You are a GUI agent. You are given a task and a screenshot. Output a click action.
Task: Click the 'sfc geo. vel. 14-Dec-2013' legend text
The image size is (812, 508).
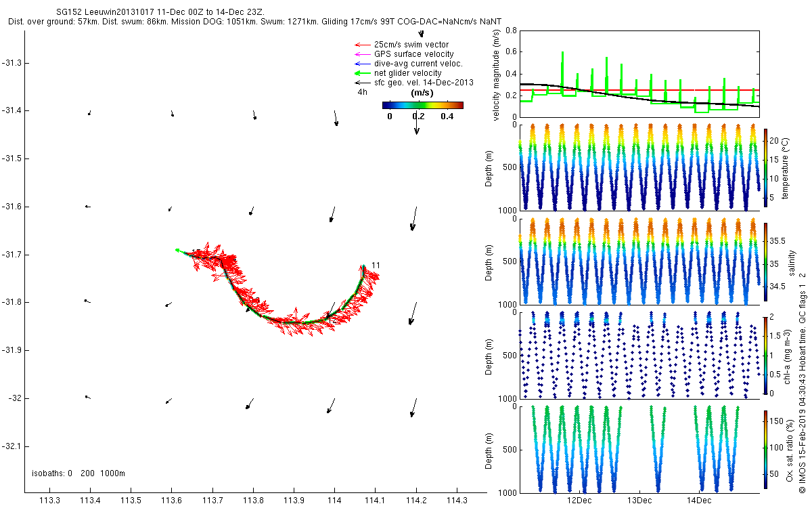(x=424, y=83)
